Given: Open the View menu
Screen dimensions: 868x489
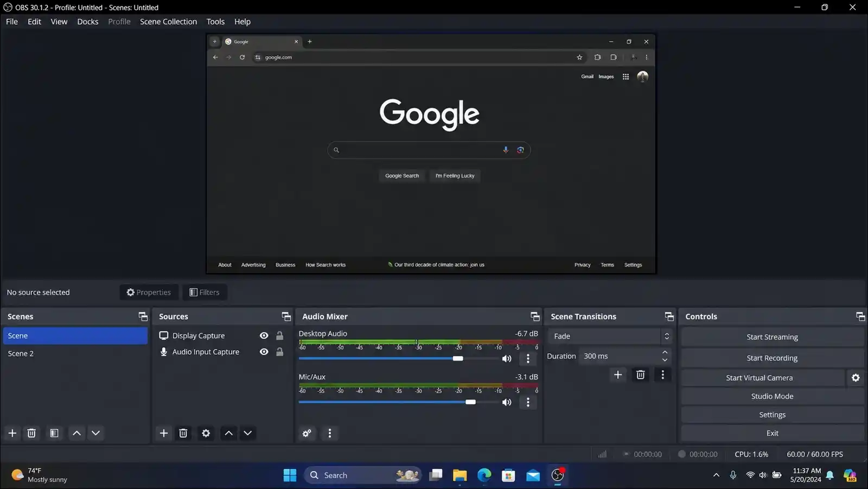Looking at the screenshot, I should click(59, 22).
